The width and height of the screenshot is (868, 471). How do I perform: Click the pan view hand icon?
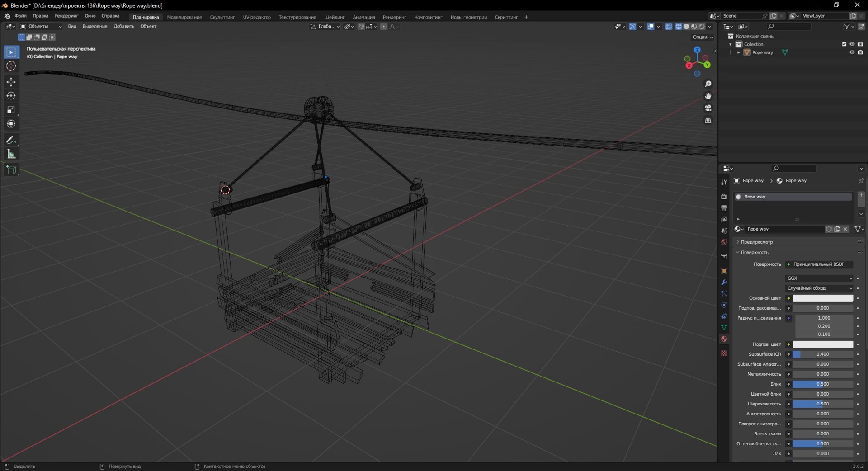708,96
